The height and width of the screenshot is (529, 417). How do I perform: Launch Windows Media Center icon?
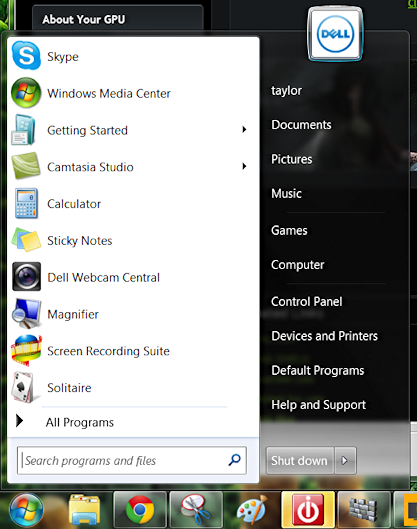26,93
